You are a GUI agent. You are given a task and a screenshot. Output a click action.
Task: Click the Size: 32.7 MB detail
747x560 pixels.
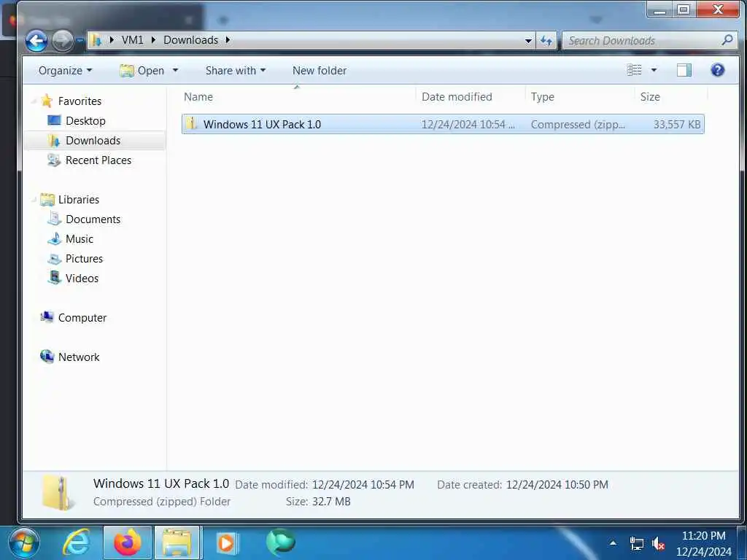(318, 502)
